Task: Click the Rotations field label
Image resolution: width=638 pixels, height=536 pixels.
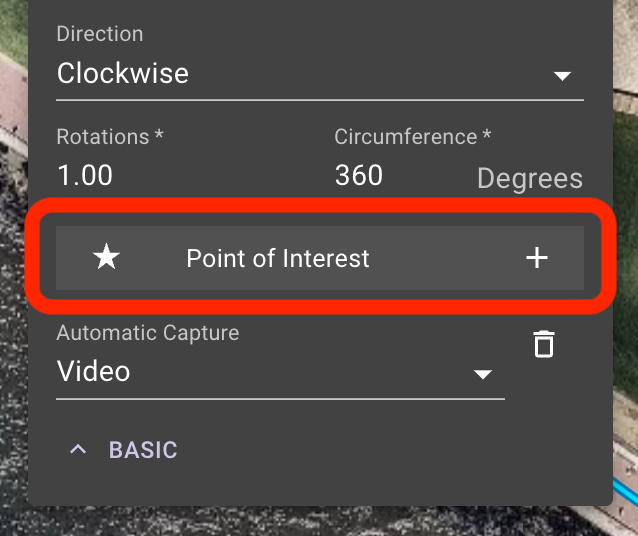Action: 110,136
